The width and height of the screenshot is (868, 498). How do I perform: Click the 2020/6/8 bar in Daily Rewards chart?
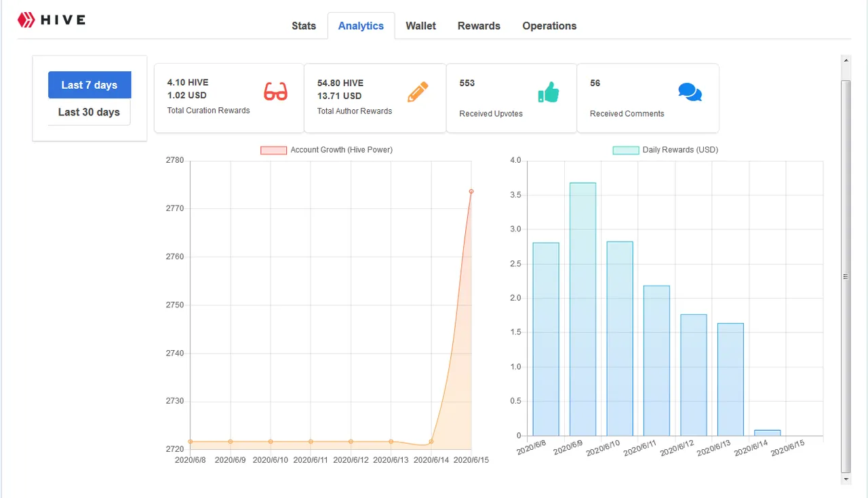pyautogui.click(x=546, y=339)
